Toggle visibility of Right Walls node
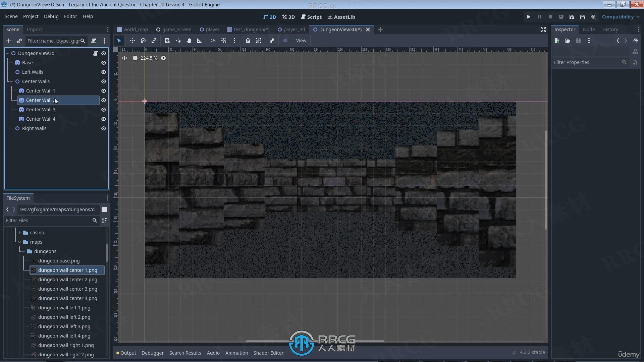 tap(104, 128)
